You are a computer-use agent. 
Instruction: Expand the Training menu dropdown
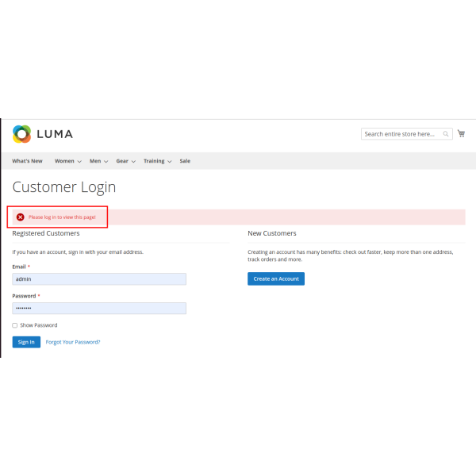coord(157,161)
